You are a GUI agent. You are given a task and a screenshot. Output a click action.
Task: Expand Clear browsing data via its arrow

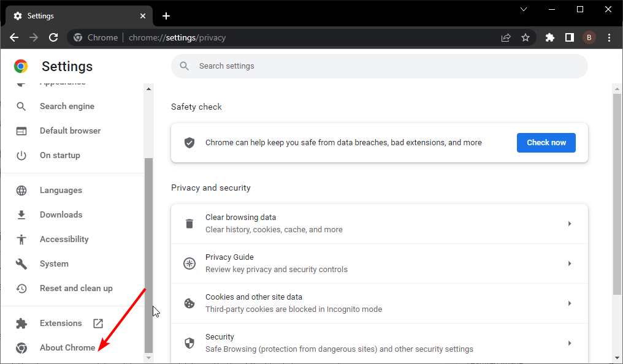[570, 224]
